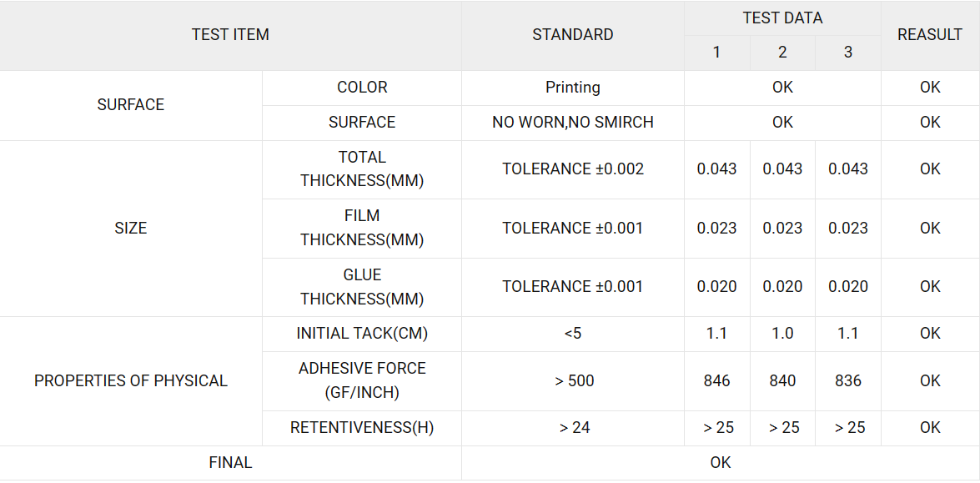The image size is (980, 483).
Task: Click the PROPERTIES OF PHYSICAL category cell
Action: (x=131, y=381)
